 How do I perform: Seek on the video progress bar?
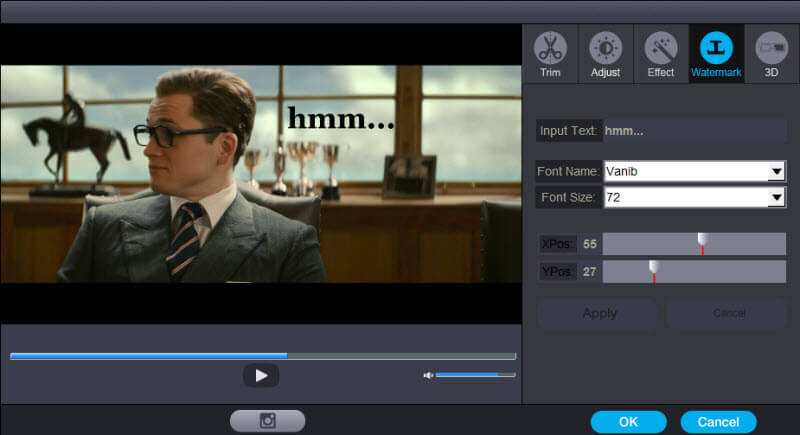tap(263, 356)
